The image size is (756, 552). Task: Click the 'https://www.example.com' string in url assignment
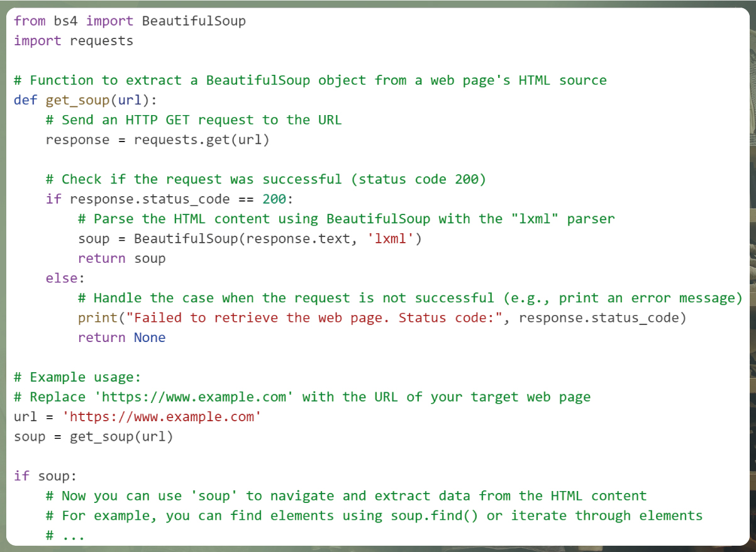tap(162, 417)
